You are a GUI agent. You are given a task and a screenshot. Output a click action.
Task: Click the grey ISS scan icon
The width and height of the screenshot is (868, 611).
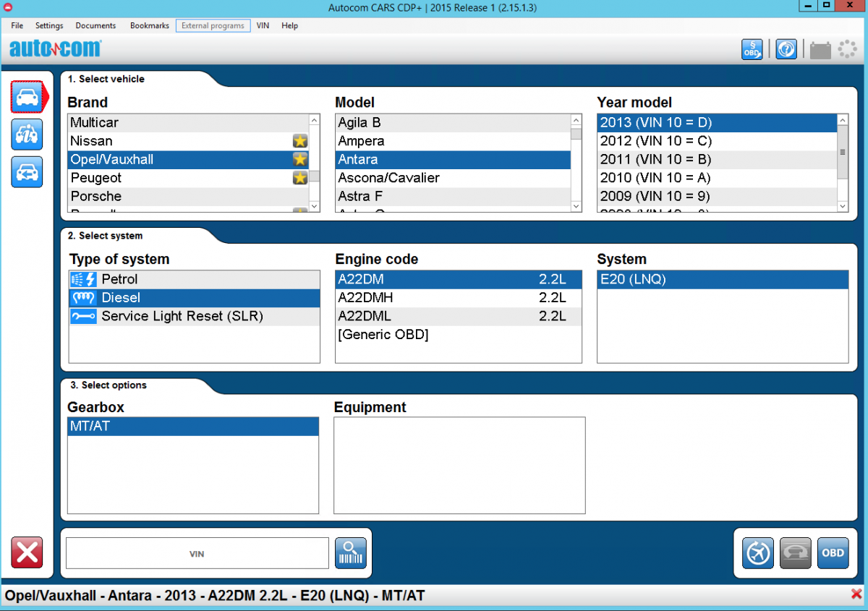click(x=796, y=553)
